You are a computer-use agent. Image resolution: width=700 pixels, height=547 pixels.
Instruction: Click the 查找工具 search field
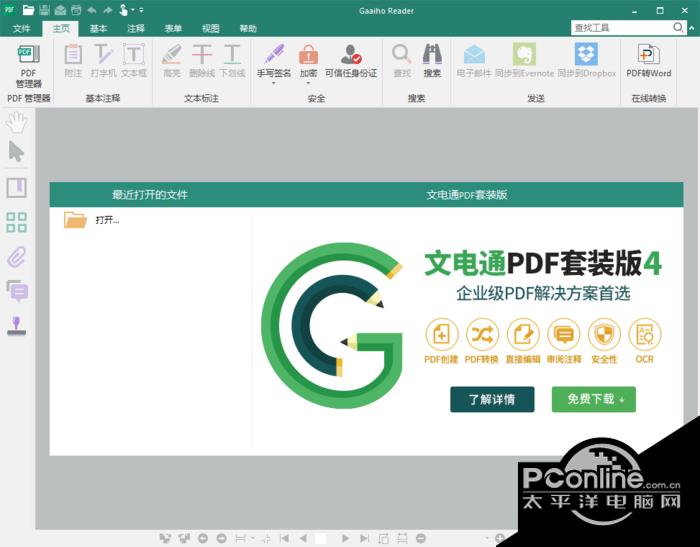621,28
